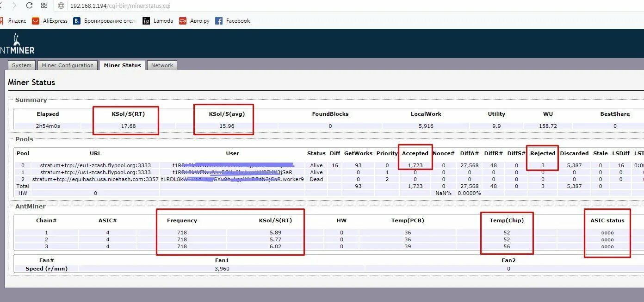Screen dimensions: 644x302
Task: Click the Frequency column header
Action: coord(182,220)
